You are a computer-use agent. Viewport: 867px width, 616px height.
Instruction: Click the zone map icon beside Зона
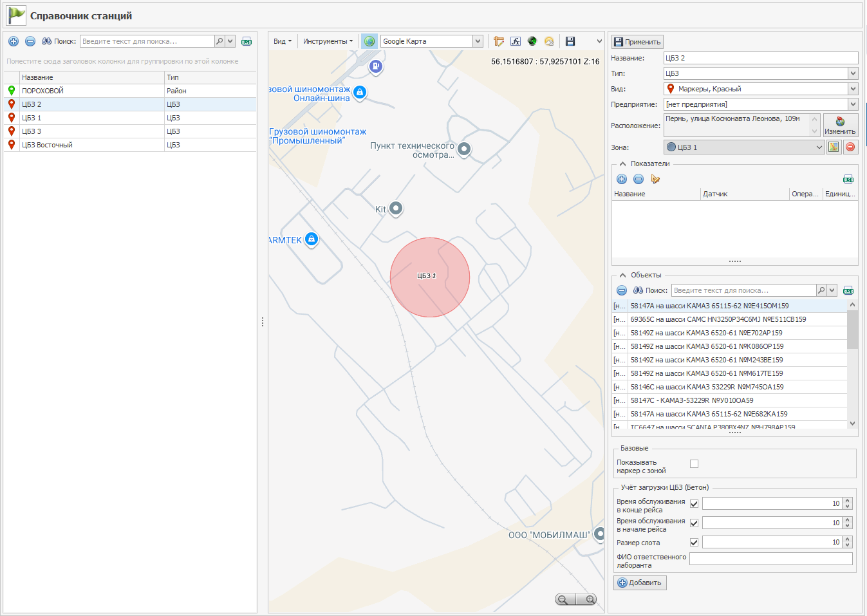[834, 147]
